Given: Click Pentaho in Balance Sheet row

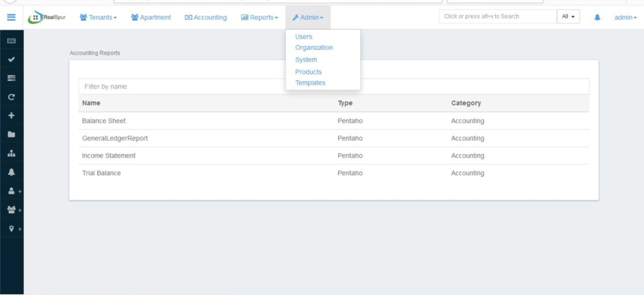Looking at the screenshot, I should pyautogui.click(x=350, y=121).
